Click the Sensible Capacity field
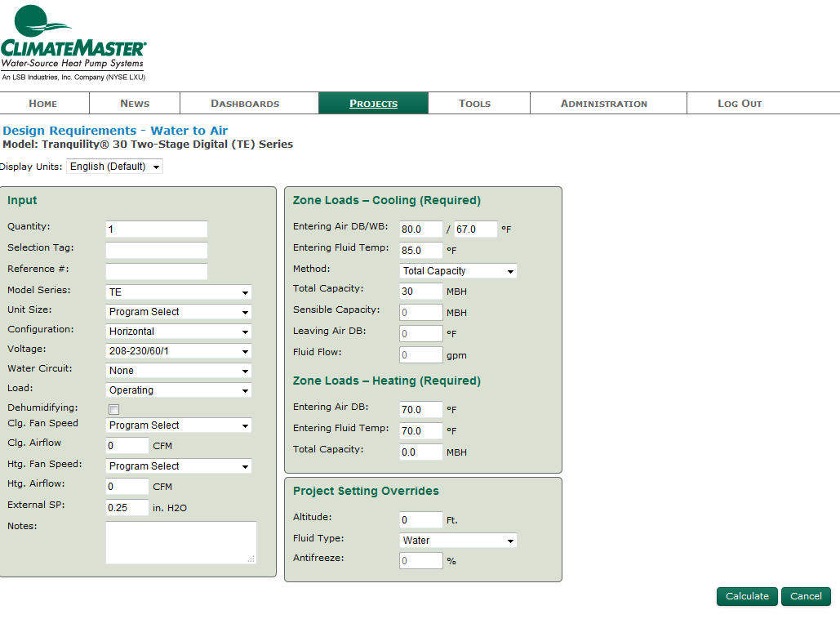The width and height of the screenshot is (840, 619). (x=421, y=313)
